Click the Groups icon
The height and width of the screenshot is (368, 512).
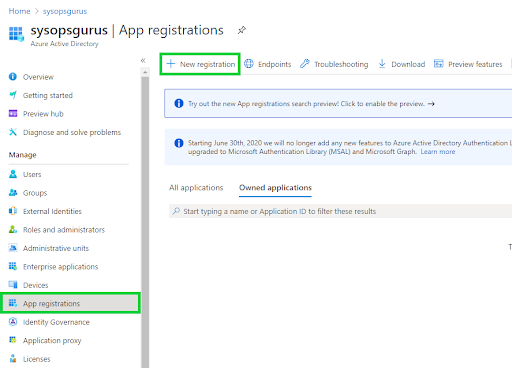13,193
